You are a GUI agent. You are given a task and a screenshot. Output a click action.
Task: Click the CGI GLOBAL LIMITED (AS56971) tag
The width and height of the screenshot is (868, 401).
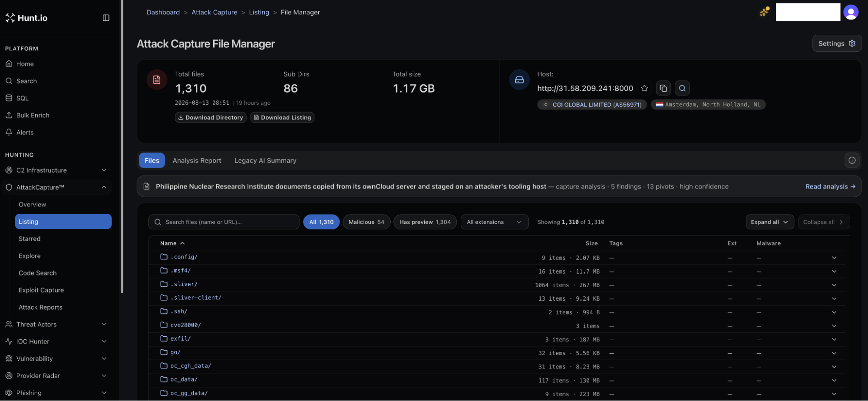click(592, 105)
